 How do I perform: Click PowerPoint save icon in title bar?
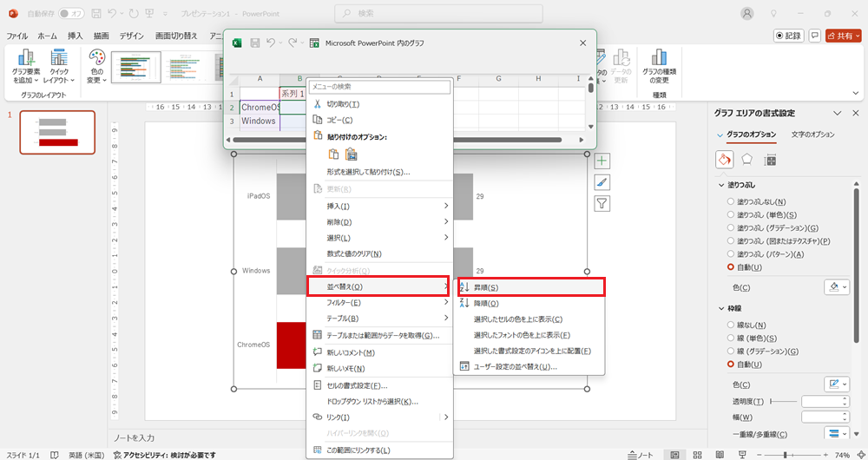(95, 13)
